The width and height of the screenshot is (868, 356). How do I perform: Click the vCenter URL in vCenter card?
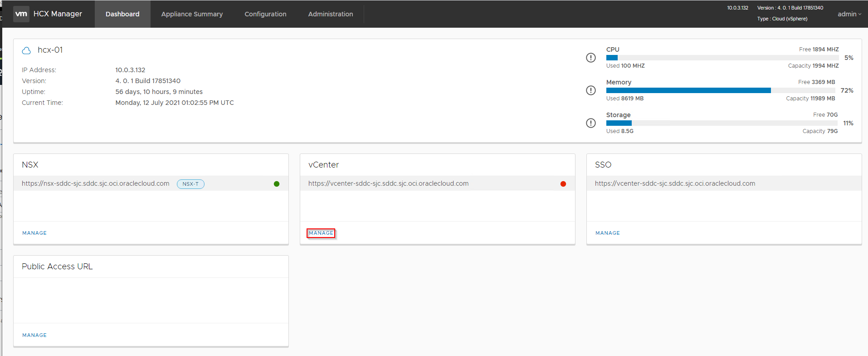[389, 183]
